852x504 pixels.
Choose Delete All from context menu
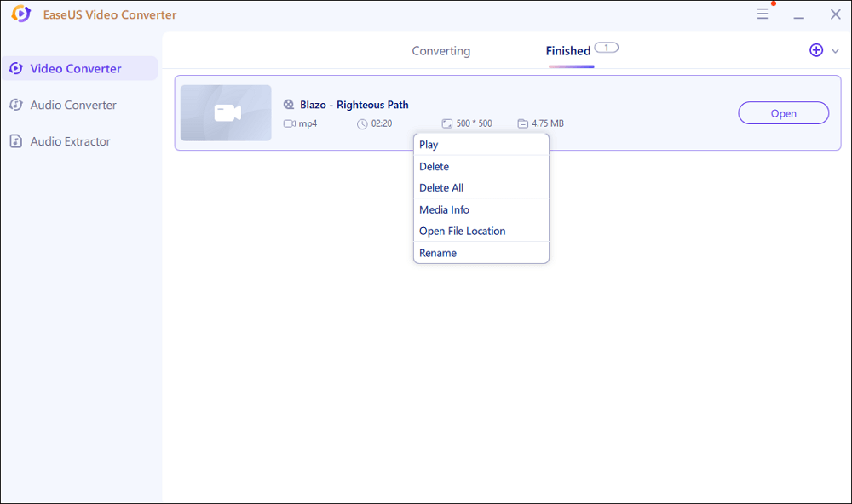coord(441,188)
